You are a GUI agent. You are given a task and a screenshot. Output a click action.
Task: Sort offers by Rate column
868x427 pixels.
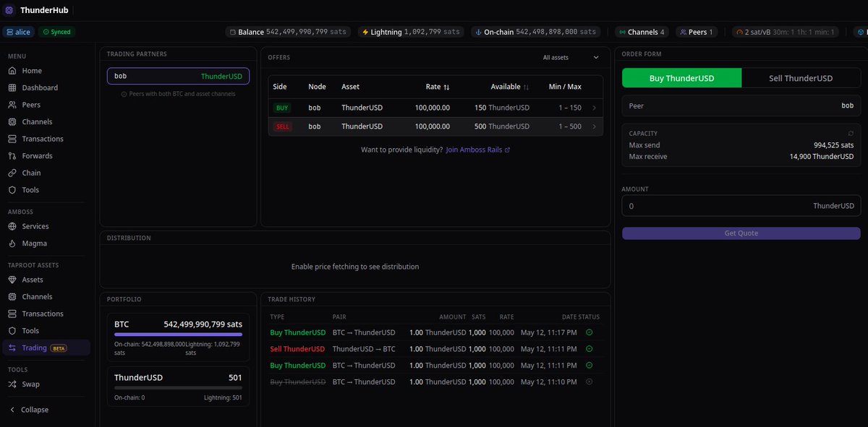438,87
